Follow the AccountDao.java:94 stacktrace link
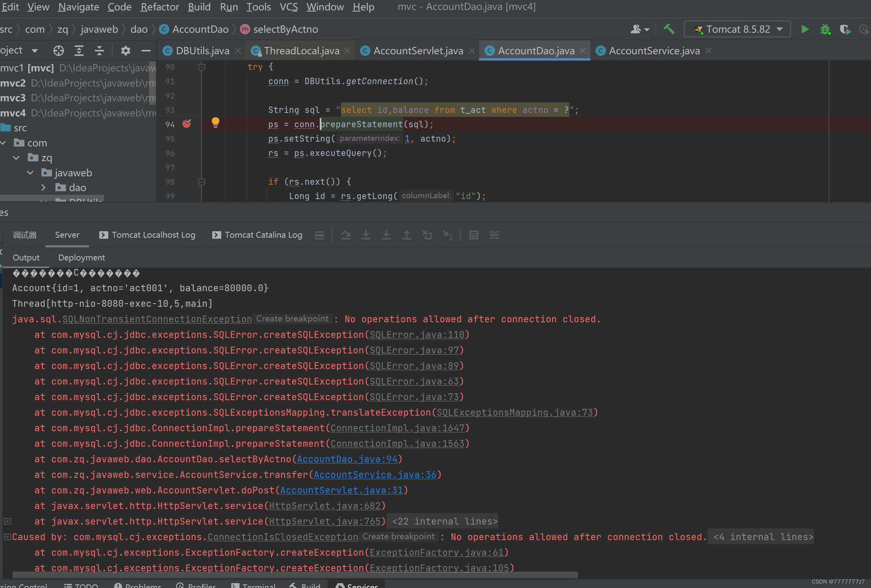This screenshot has height=588, width=871. click(348, 459)
